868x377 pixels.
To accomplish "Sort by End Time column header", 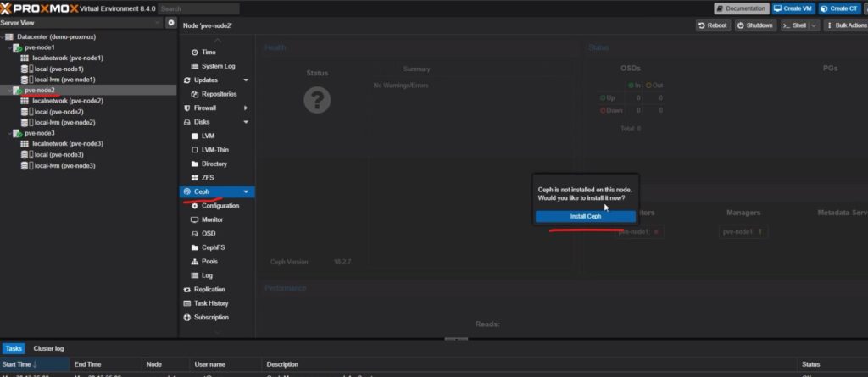I will pyautogui.click(x=105, y=364).
